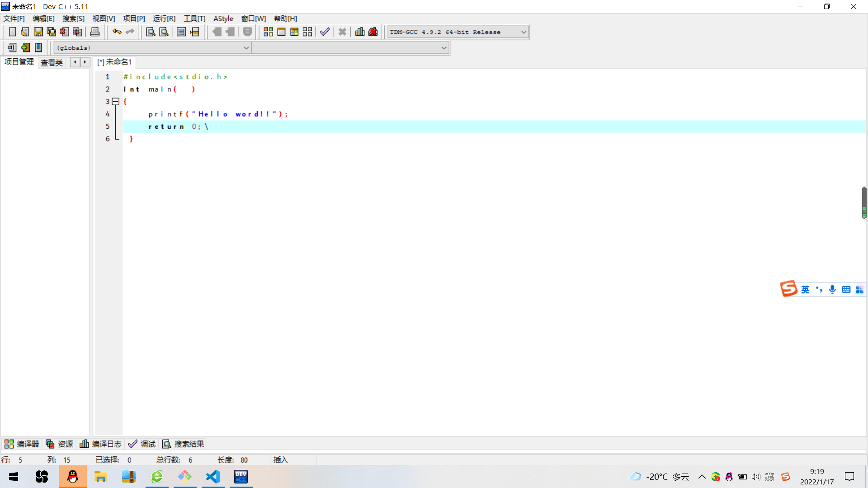
Task: Click the Save file toolbar icon
Action: tap(38, 32)
